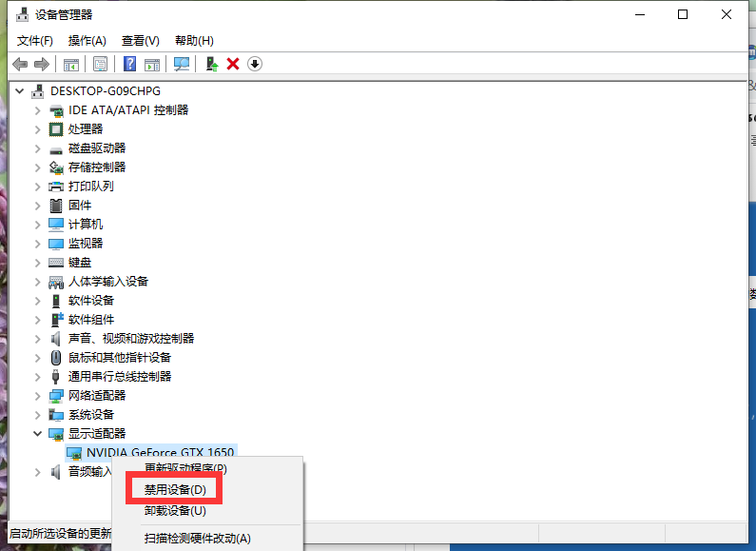Click the 通用串行总线控制器 USB icon
Image resolution: width=756 pixels, height=551 pixels.
pos(56,377)
